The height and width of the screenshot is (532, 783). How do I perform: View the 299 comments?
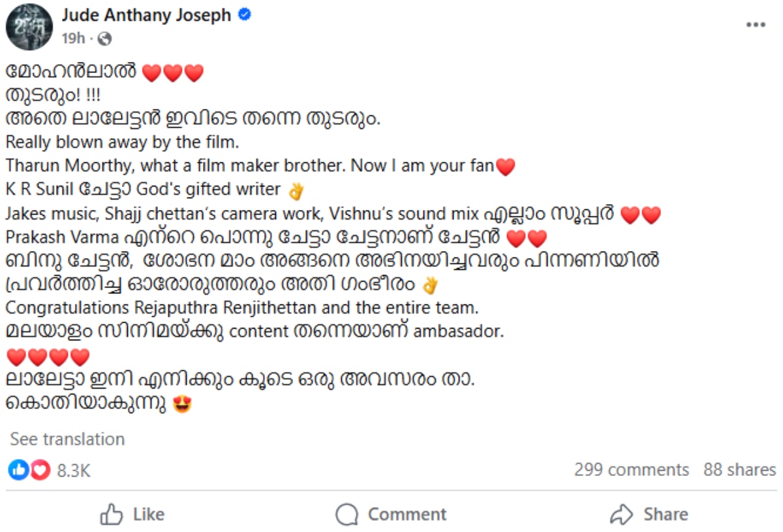[x=631, y=469]
